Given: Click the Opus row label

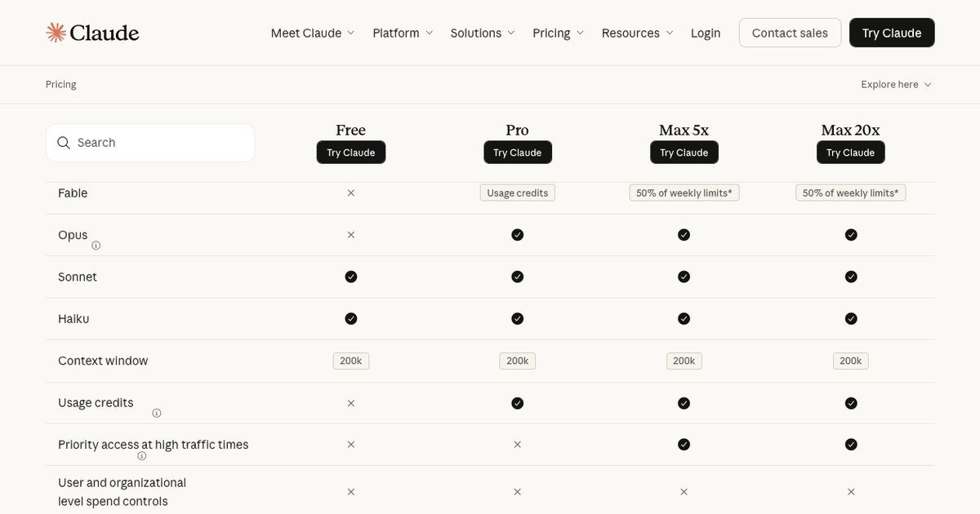Looking at the screenshot, I should tap(73, 235).
